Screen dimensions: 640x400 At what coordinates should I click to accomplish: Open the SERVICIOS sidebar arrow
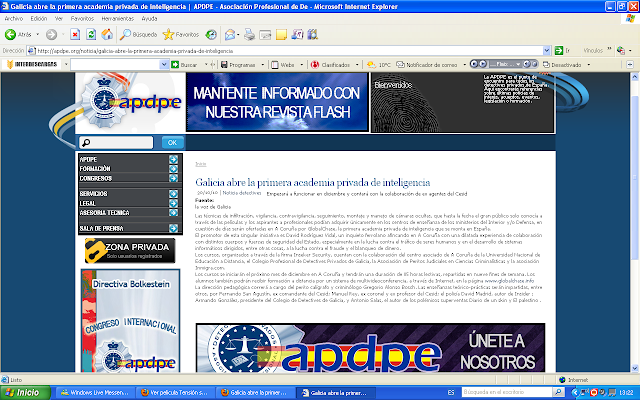point(173,193)
